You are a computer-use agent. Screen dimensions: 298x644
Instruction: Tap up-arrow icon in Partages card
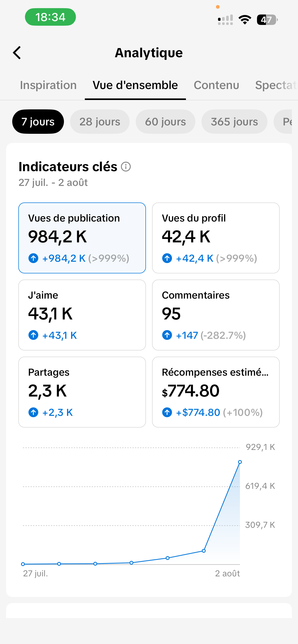point(33,412)
